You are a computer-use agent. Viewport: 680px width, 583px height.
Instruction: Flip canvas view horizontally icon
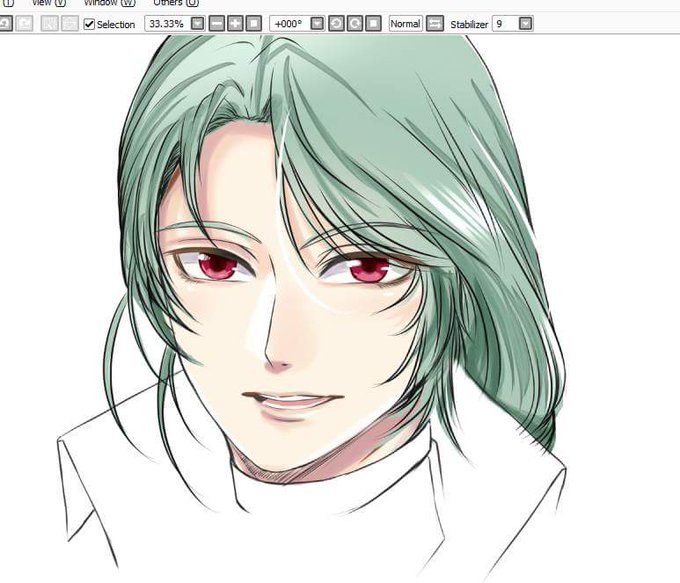pos(435,23)
